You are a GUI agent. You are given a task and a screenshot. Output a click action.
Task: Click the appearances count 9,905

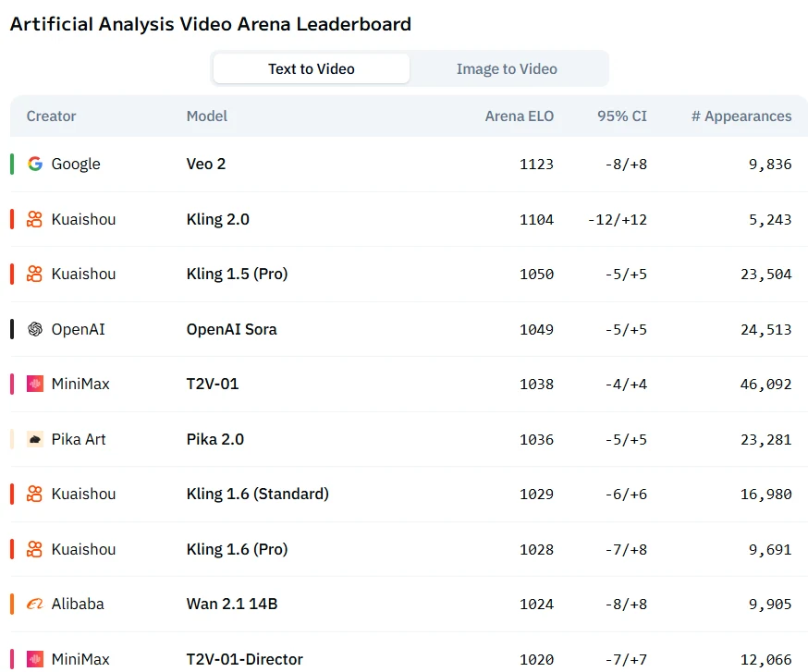770,604
